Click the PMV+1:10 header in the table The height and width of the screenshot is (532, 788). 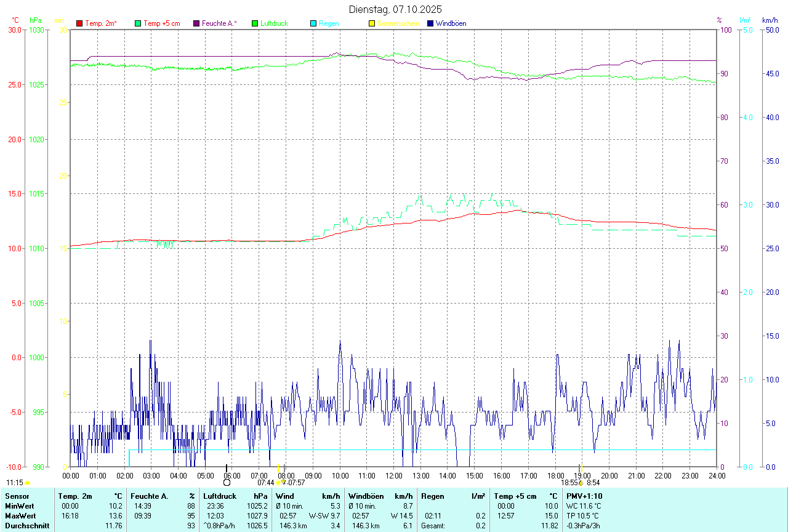584,496
